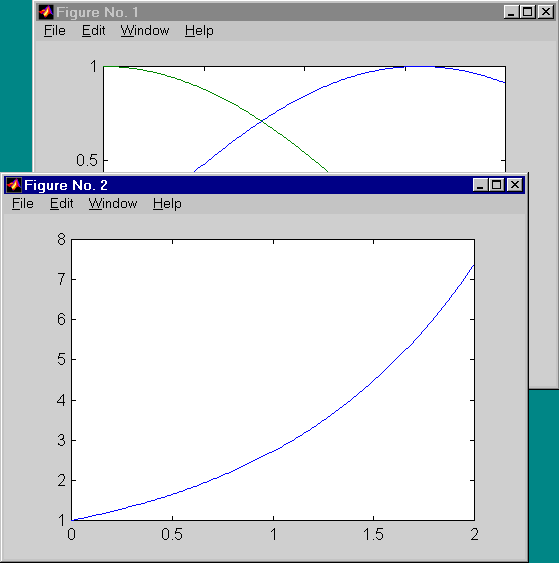Click the Figure No. 2 title bar text
Image resolution: width=559 pixels, height=563 pixels.
(x=66, y=185)
